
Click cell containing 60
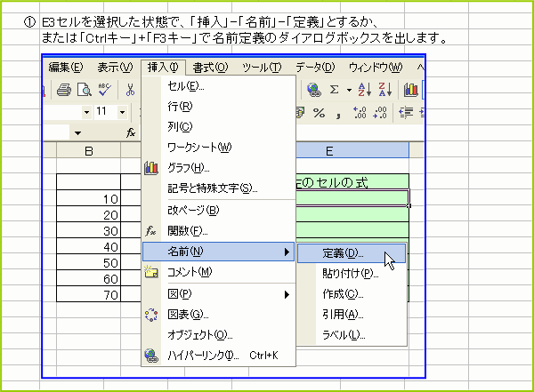(x=88, y=278)
